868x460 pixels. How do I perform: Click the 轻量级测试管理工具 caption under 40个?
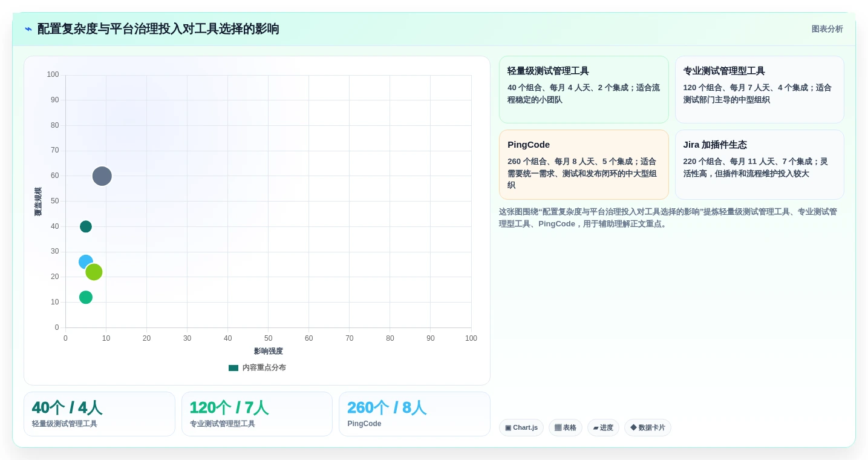pos(65,424)
